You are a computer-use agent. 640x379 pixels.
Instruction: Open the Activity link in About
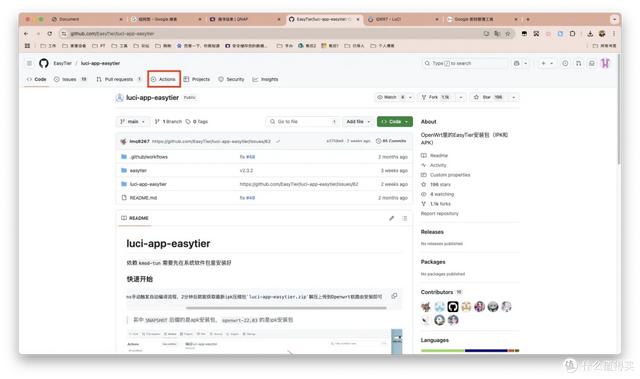(x=434, y=165)
